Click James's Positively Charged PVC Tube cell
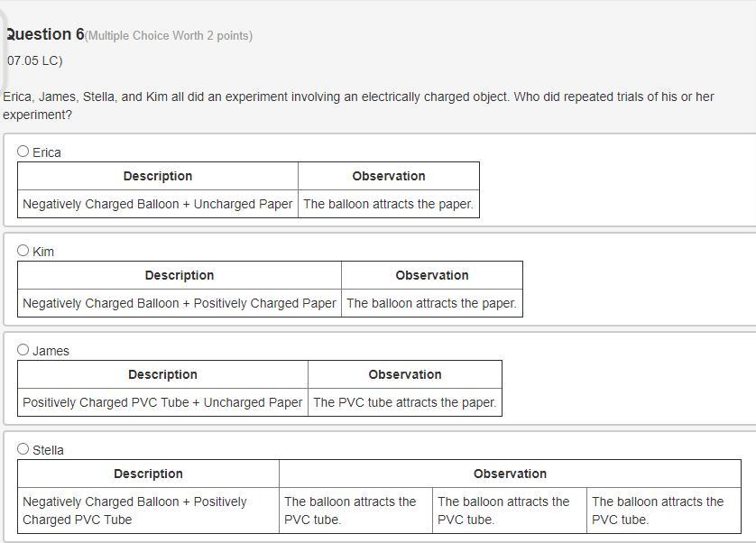The width and height of the screenshot is (756, 543). (x=162, y=402)
